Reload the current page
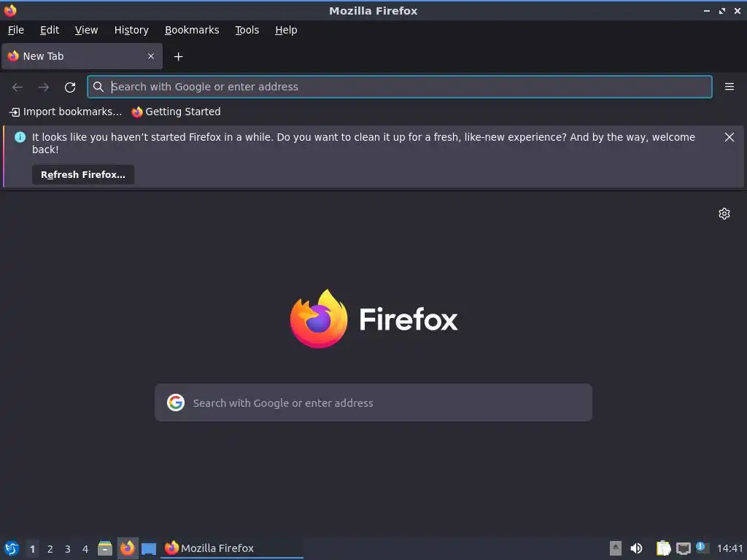Image resolution: width=747 pixels, height=560 pixels. pos(70,87)
